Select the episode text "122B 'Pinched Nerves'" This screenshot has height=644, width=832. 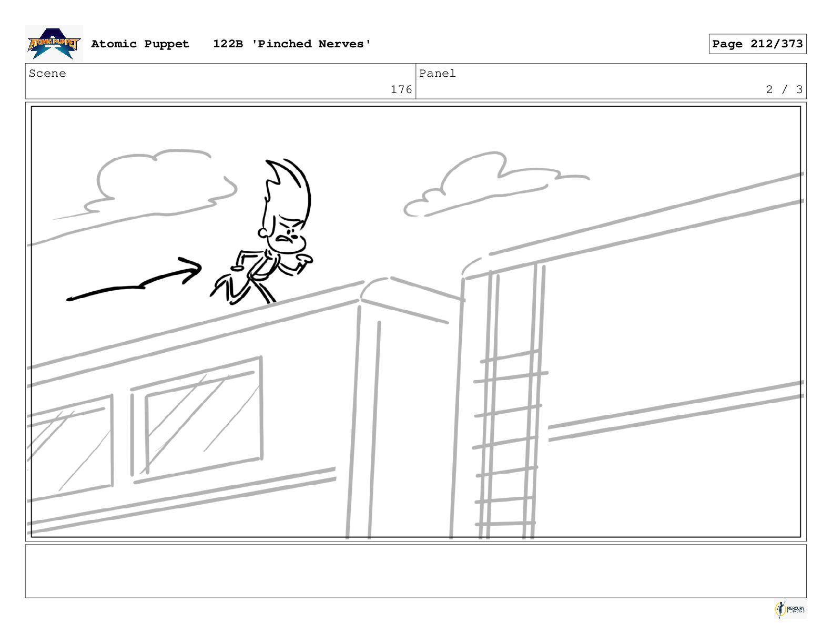[x=292, y=44]
